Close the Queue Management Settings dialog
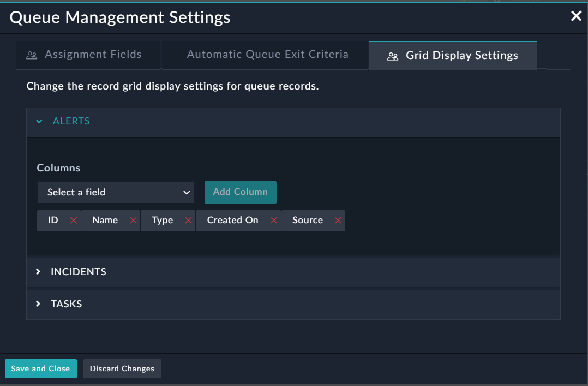The image size is (588, 386). click(576, 16)
